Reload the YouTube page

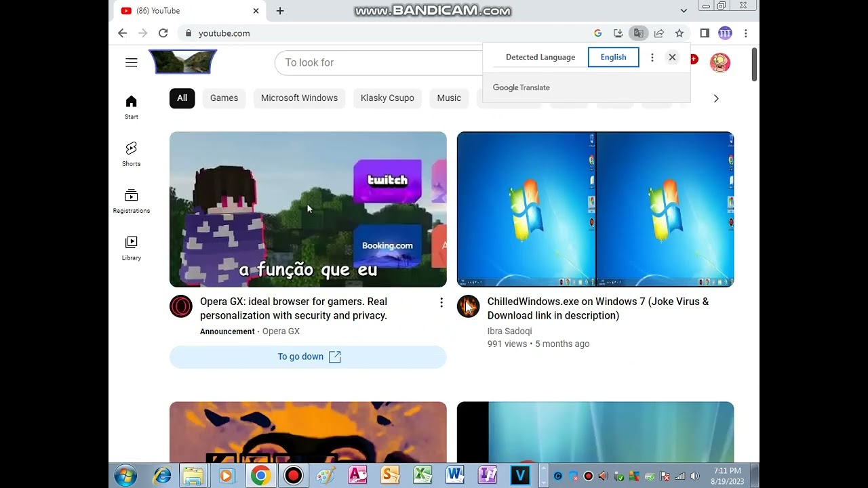(163, 33)
